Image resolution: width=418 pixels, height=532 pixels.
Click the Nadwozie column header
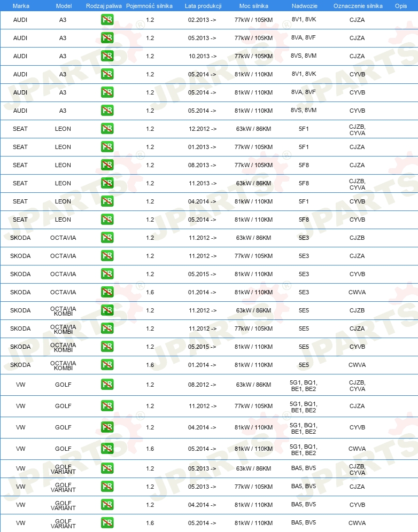pyautogui.click(x=304, y=6)
